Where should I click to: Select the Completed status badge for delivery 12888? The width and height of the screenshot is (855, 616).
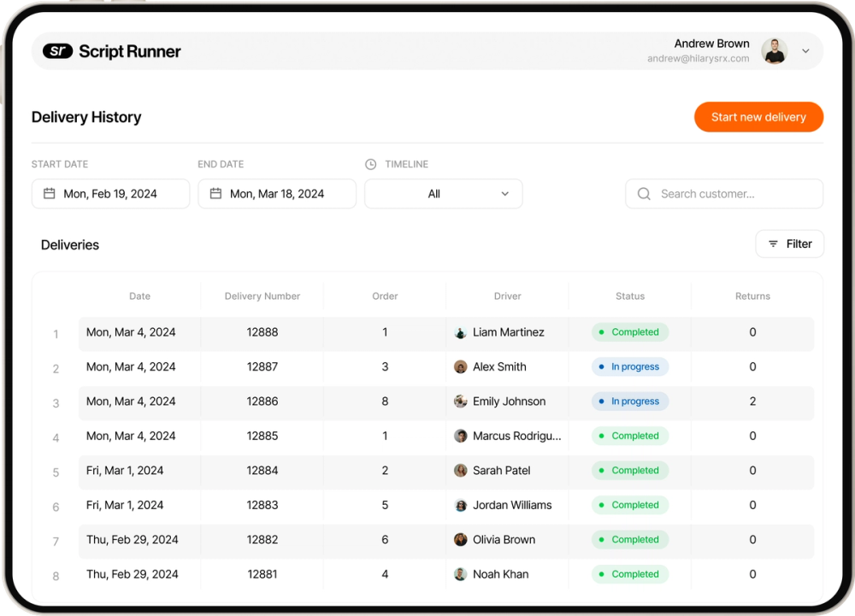[630, 332]
